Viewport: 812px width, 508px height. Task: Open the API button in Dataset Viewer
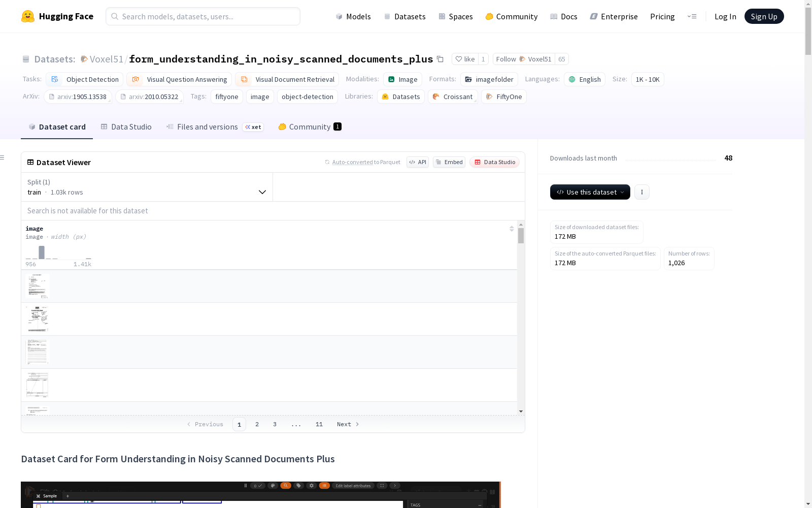tap(418, 162)
